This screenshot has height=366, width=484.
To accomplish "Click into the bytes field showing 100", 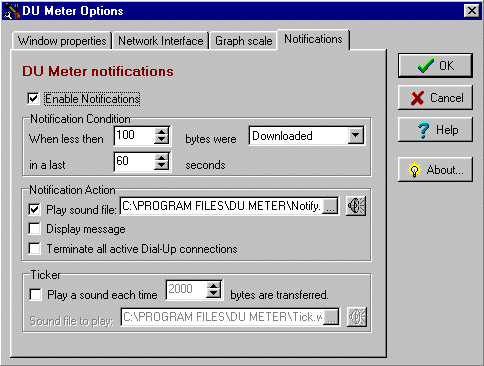I will click(x=134, y=136).
